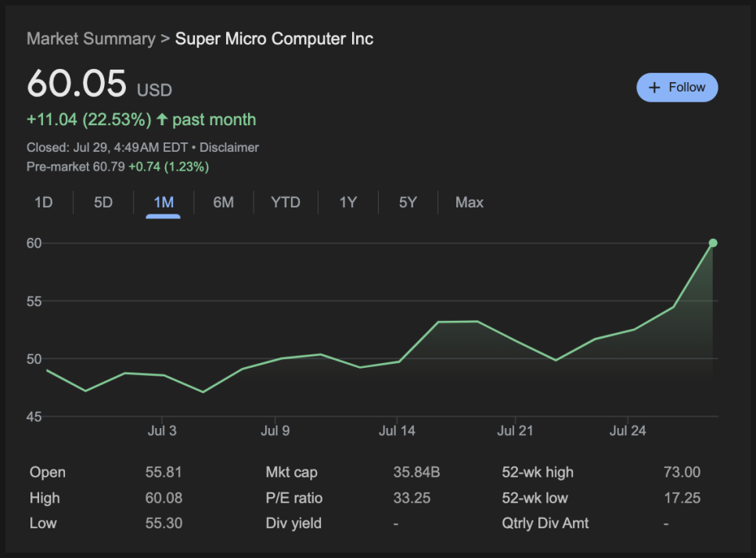Switch to the 6M chart view
Screen dimensions: 756x558
click(223, 203)
